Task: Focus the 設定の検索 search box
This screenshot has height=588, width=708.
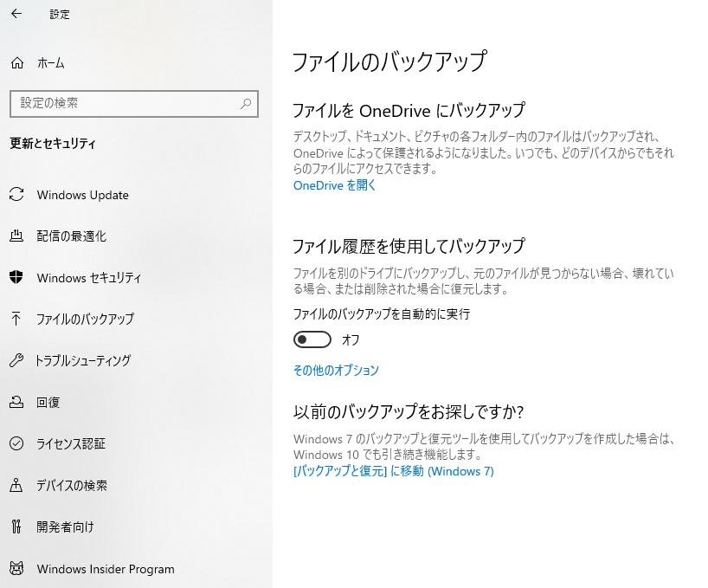Action: [x=134, y=104]
